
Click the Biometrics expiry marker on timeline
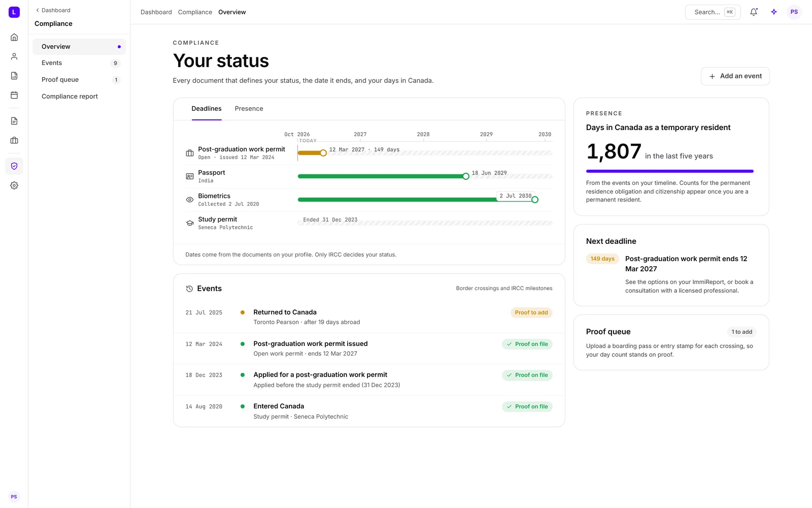click(535, 200)
